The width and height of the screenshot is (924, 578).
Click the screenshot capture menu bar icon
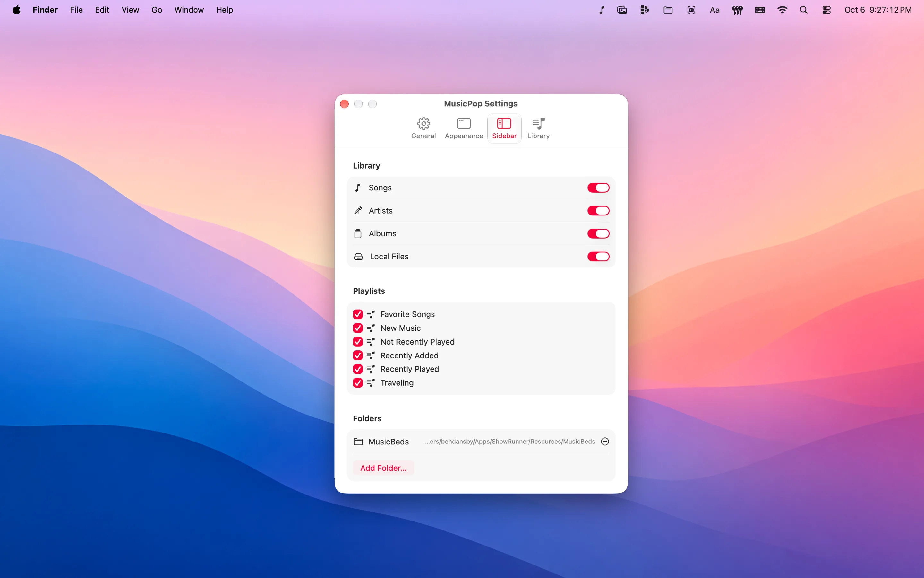point(691,10)
